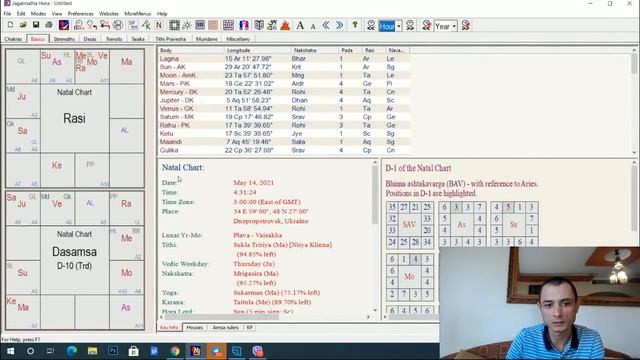Select the Lagna row in table
640x360 pixels.
pyautogui.click(x=284, y=59)
